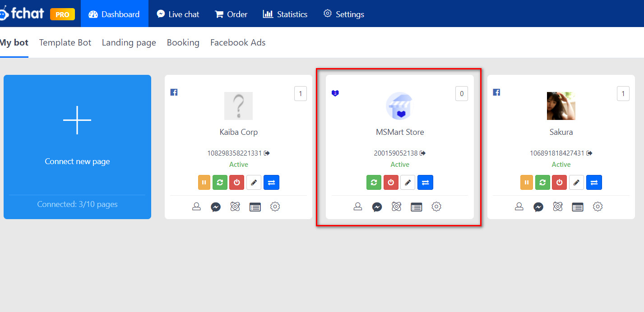The width and height of the screenshot is (644, 312).
Task: Open MSMart Store gear settings
Action: pos(436,206)
